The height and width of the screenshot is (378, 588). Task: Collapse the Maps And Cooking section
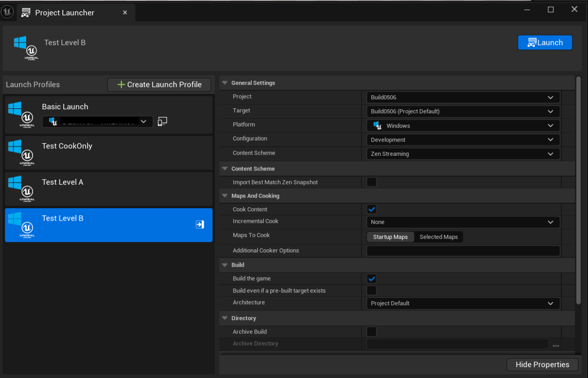(x=224, y=196)
